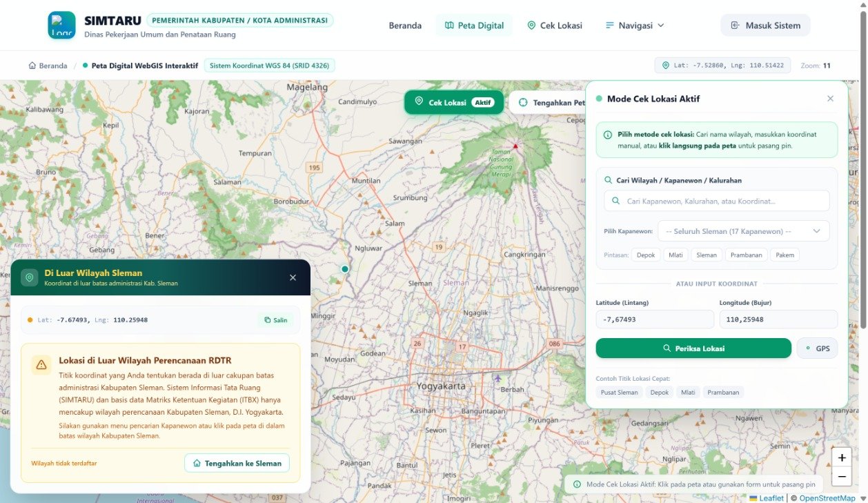Click the Masuk Sistem button

[x=765, y=26]
